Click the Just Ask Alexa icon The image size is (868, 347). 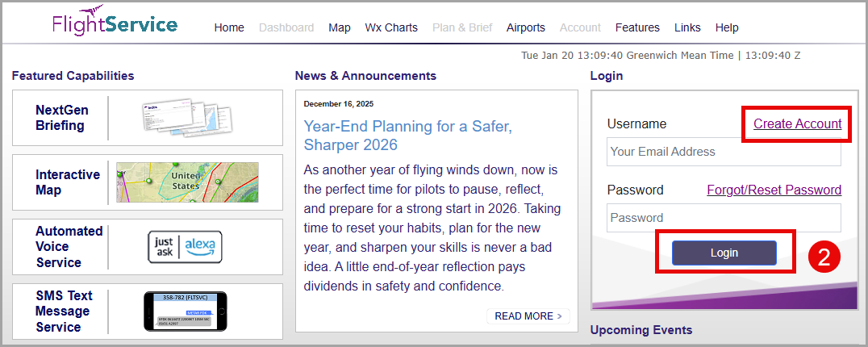point(185,246)
